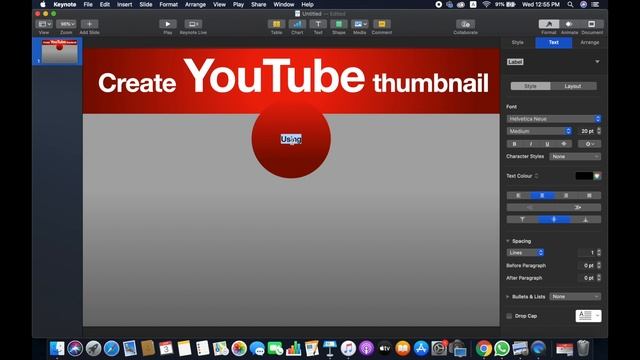Click the Wi-Fi icon in the menu bar
This screenshot has width=640, height=360.
tap(486, 4)
